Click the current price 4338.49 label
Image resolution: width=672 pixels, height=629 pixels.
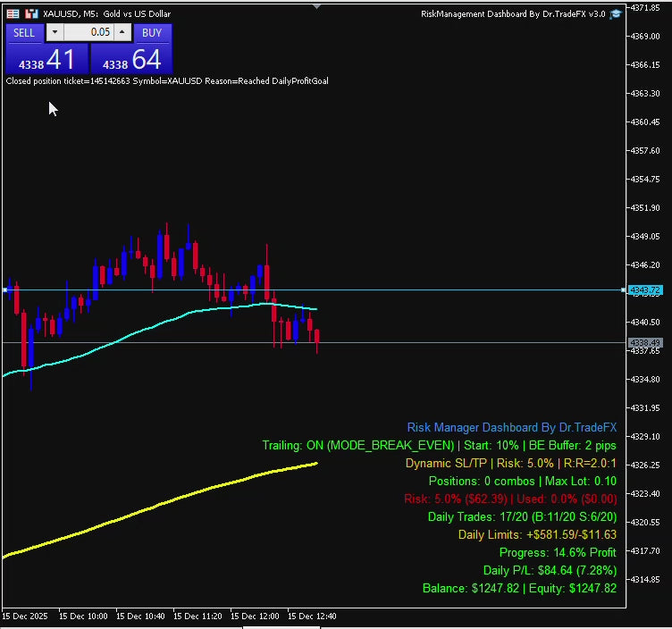(x=643, y=343)
